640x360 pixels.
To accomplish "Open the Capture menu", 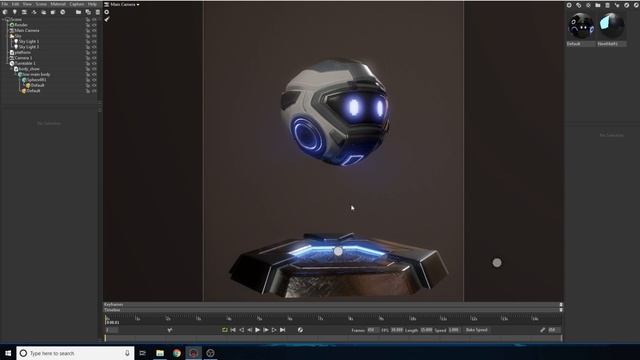I will [77, 4].
